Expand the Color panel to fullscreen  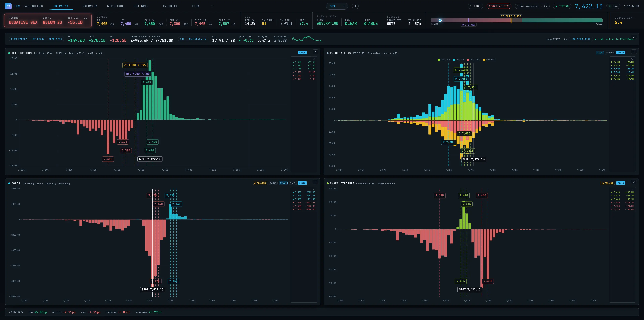click(x=315, y=182)
